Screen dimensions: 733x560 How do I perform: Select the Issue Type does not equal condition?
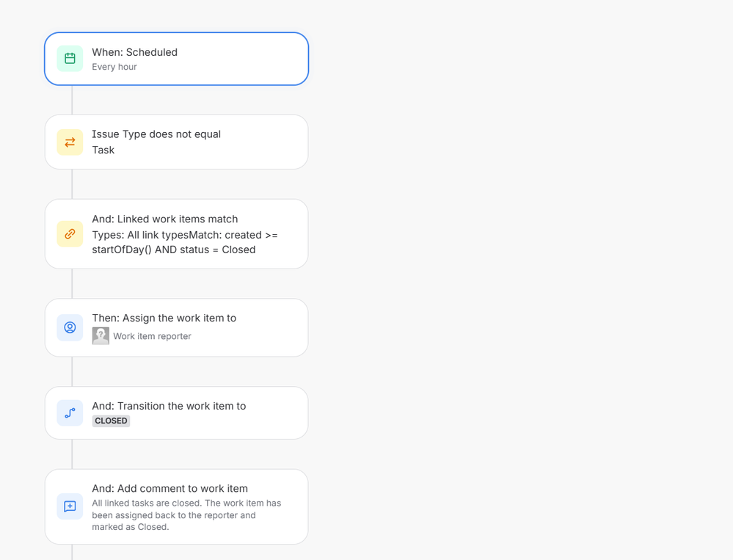click(x=176, y=142)
